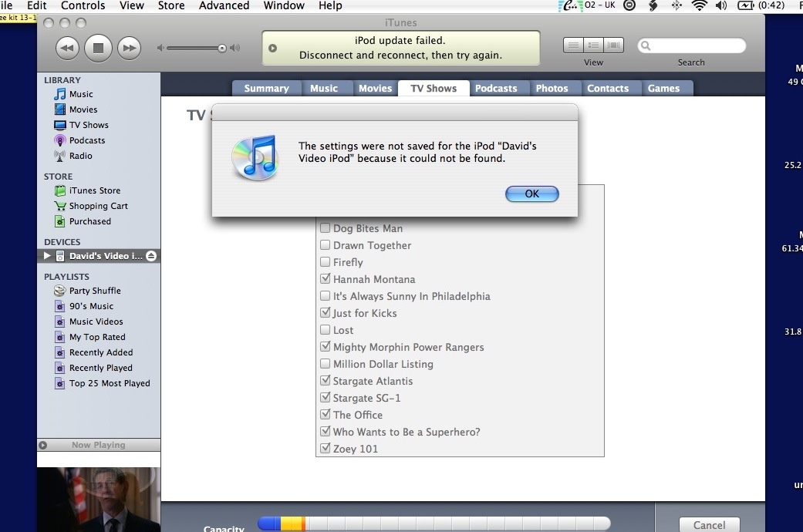Click the Wi-Fi menu bar icon
803x532 pixels.
pos(699,5)
